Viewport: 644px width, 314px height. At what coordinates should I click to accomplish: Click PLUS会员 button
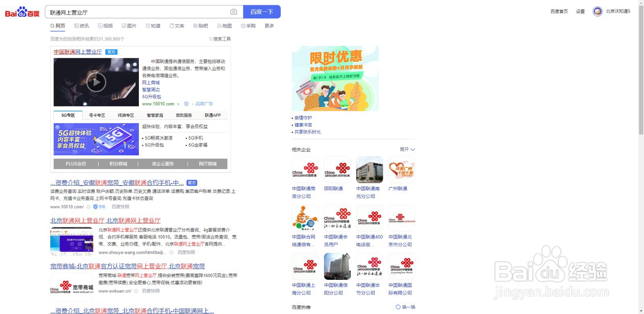tap(76, 164)
